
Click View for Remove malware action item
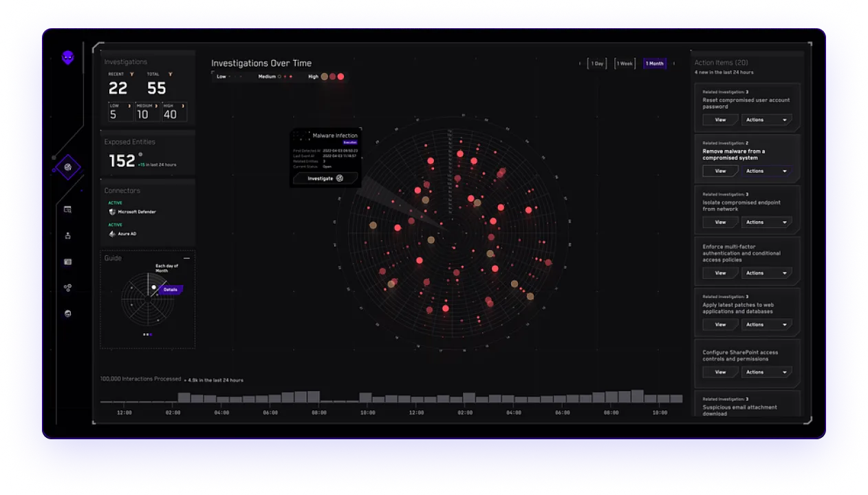pyautogui.click(x=720, y=171)
